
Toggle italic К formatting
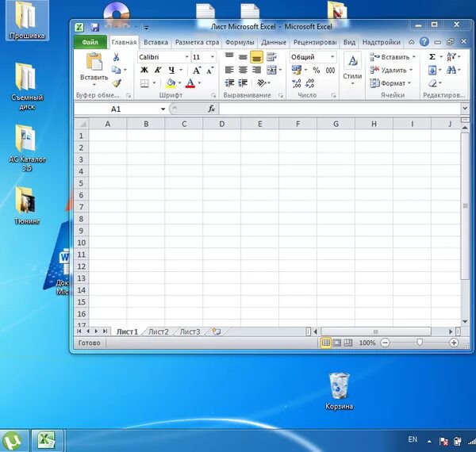pos(158,71)
